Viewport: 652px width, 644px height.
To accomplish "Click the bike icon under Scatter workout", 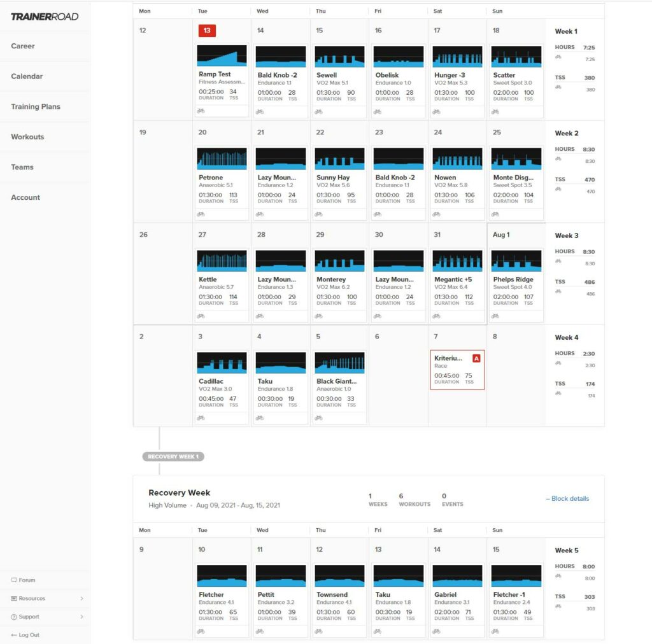I will click(x=495, y=112).
